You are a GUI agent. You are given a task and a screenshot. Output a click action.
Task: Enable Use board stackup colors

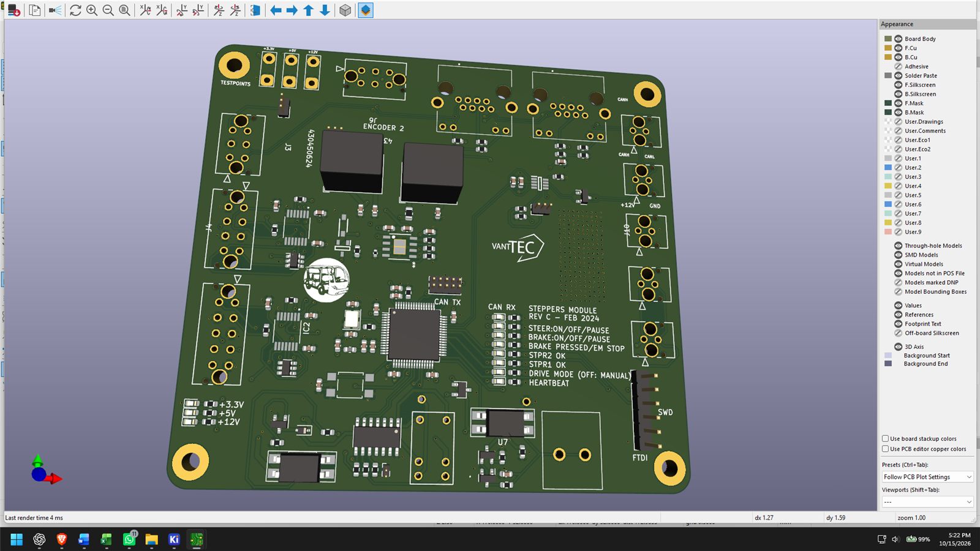[x=886, y=438]
